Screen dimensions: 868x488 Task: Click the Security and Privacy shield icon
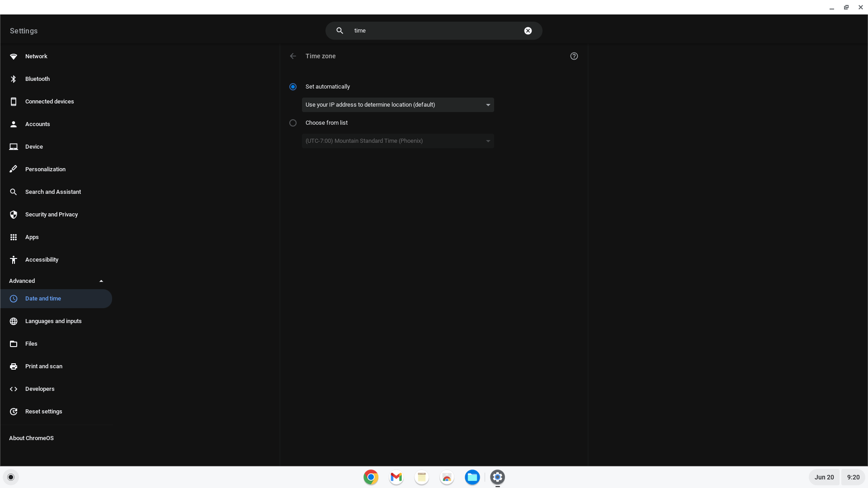(x=14, y=215)
